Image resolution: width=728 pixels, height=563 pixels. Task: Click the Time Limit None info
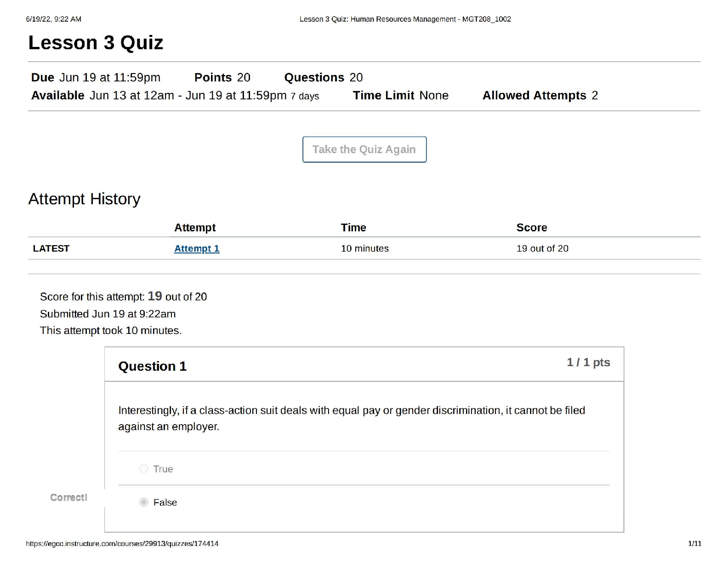[x=400, y=95]
